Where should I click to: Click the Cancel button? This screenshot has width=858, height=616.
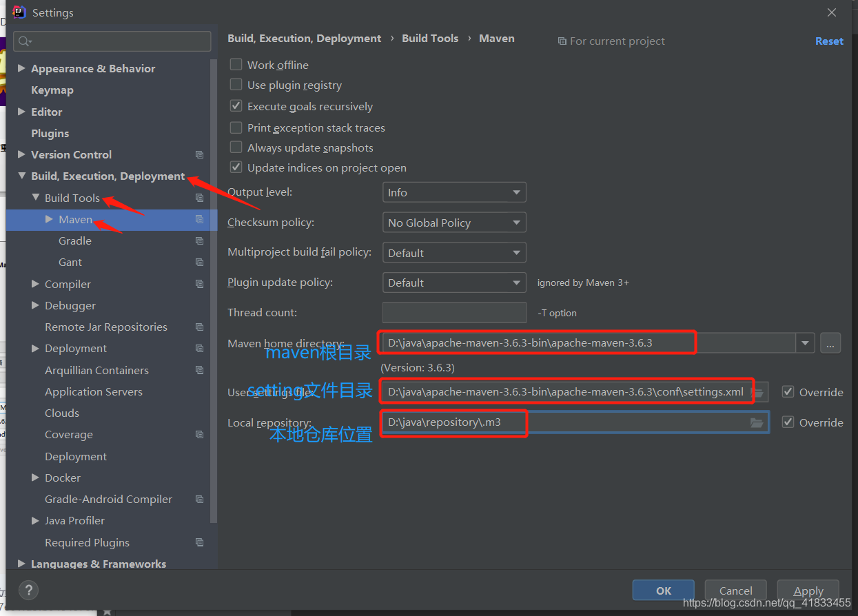736,591
